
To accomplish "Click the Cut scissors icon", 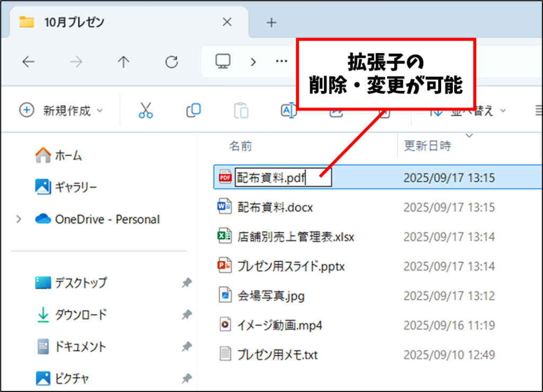I will (x=145, y=110).
